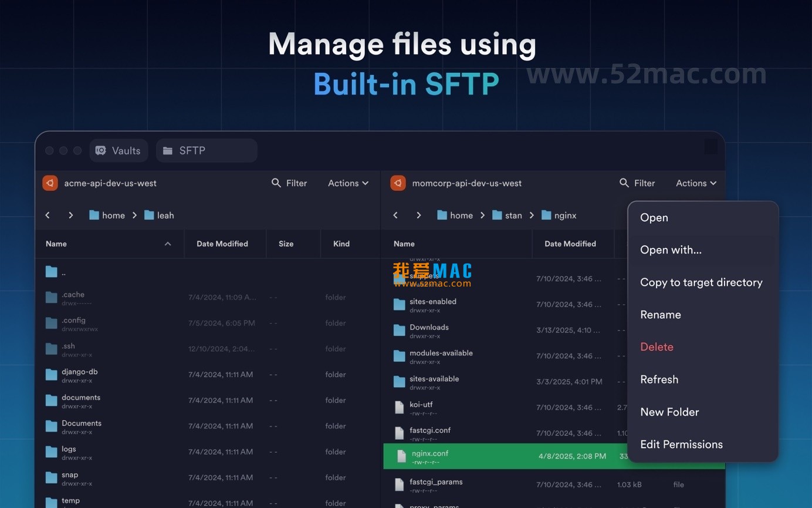
Task: Select nginx breadcrumb folder
Action: click(x=559, y=216)
